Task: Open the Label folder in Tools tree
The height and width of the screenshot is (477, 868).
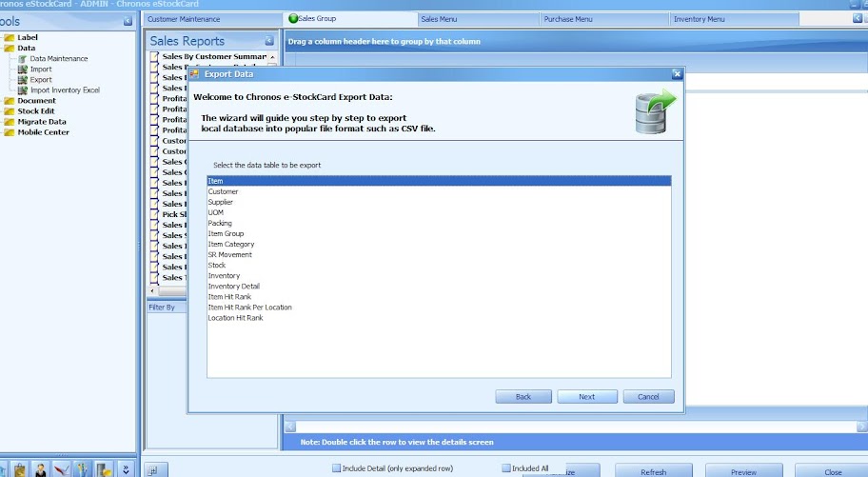Action: (x=27, y=38)
